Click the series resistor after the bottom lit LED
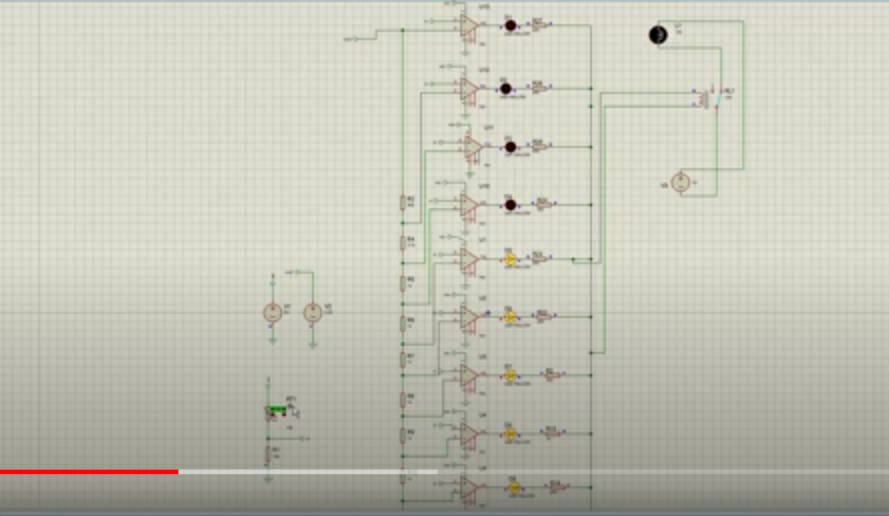Viewport: 889px width, 516px height. point(558,487)
